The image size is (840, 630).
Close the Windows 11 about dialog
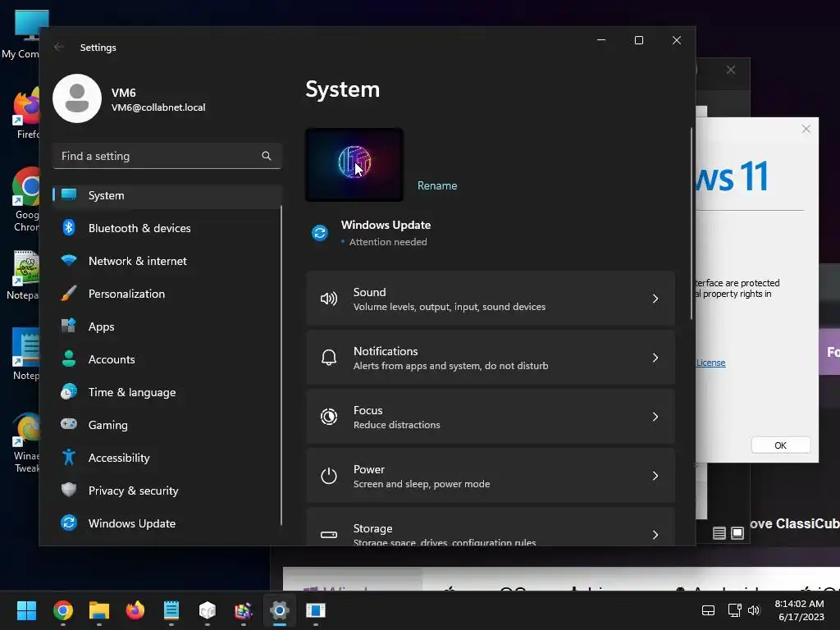coord(806,129)
